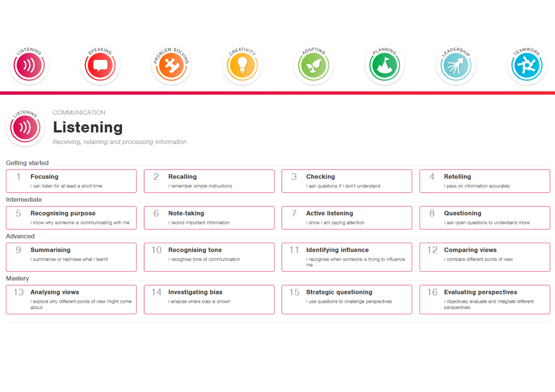Select the Listening skill icon in top row
The width and height of the screenshot is (555, 392).
pyautogui.click(x=29, y=65)
